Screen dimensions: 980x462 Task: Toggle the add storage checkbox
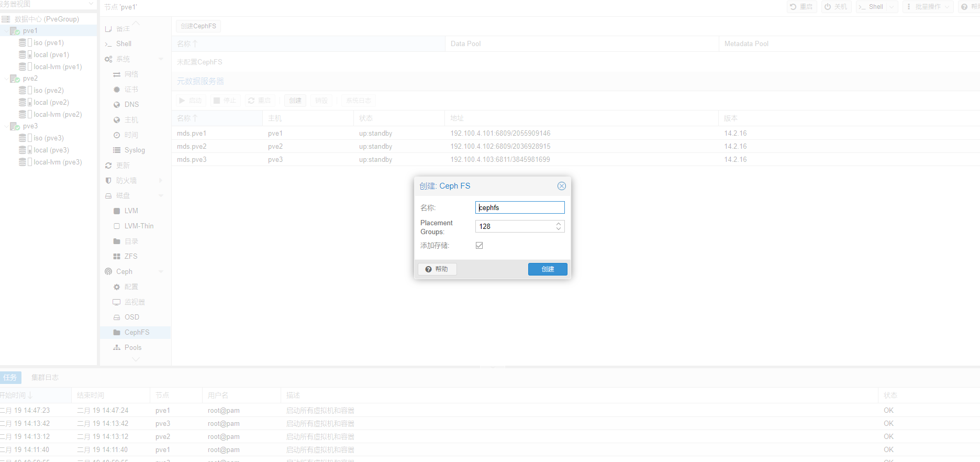pyautogui.click(x=479, y=245)
